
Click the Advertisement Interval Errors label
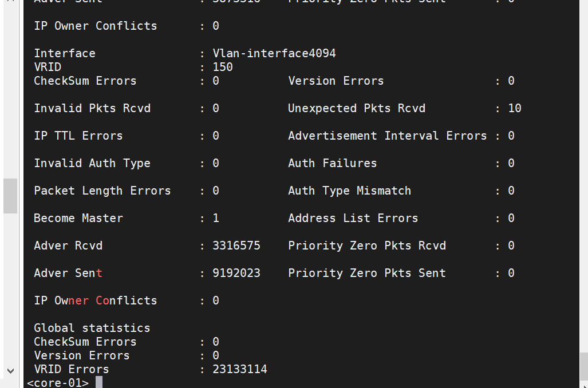[387, 136]
